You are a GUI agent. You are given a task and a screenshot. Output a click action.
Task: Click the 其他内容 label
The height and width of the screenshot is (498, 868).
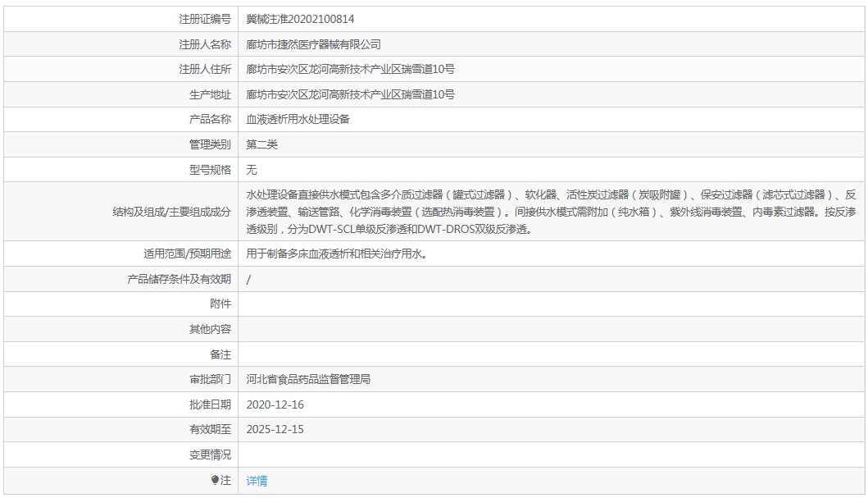[210, 329]
